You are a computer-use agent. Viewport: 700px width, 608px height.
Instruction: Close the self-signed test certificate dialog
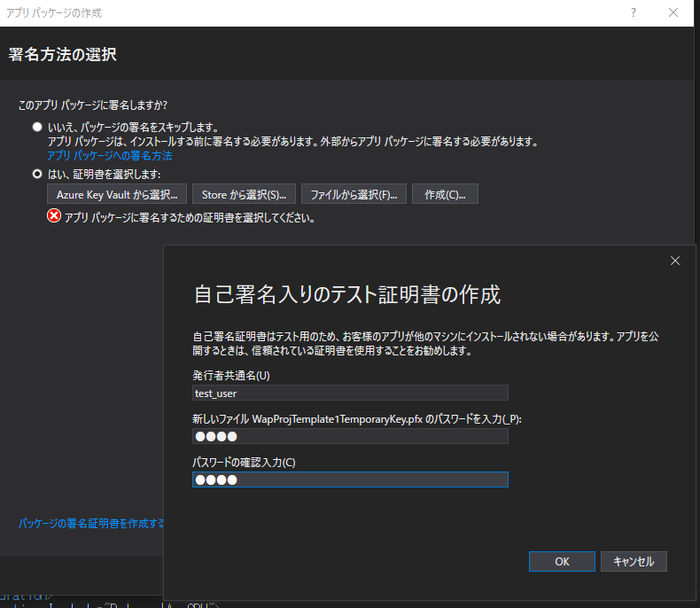click(675, 261)
